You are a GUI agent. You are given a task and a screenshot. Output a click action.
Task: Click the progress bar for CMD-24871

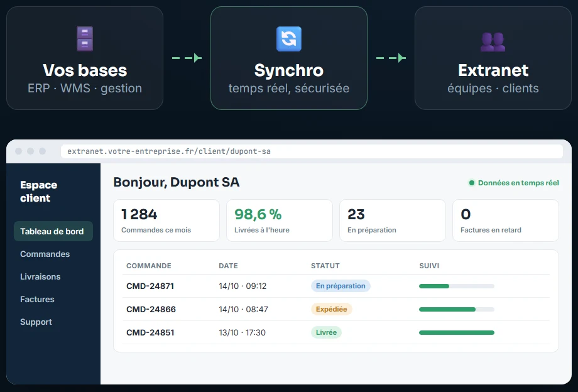[457, 286]
